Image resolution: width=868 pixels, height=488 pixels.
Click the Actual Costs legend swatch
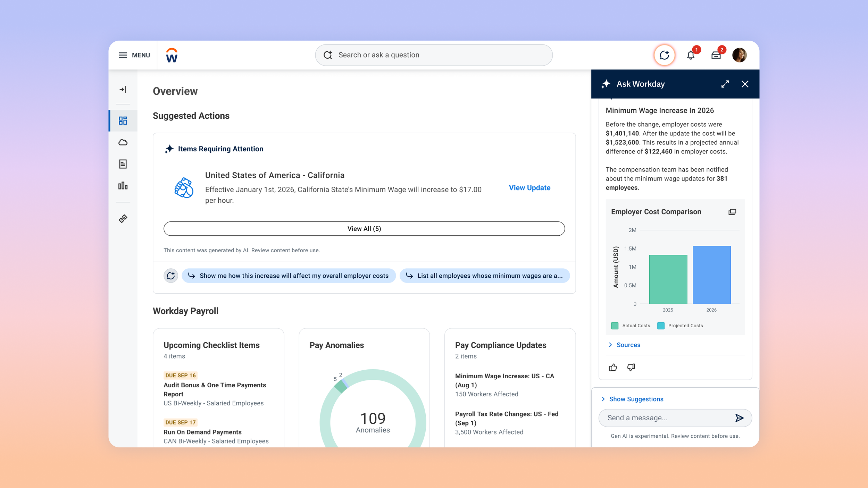coord(615,326)
